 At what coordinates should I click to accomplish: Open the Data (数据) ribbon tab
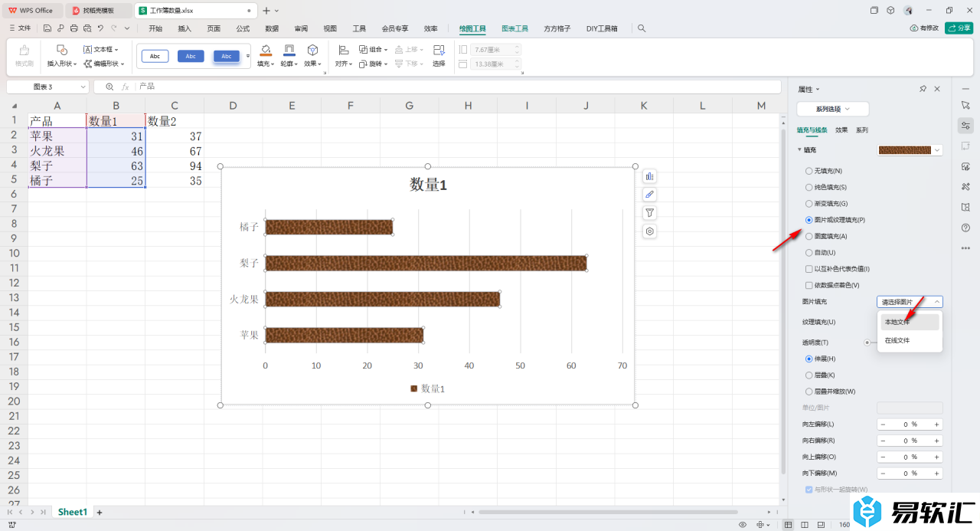click(x=272, y=28)
